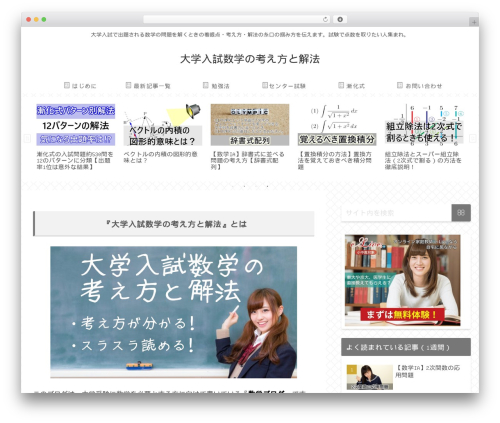
Task: Open the 辞書式配列 thumbnail
Action: 250,125
